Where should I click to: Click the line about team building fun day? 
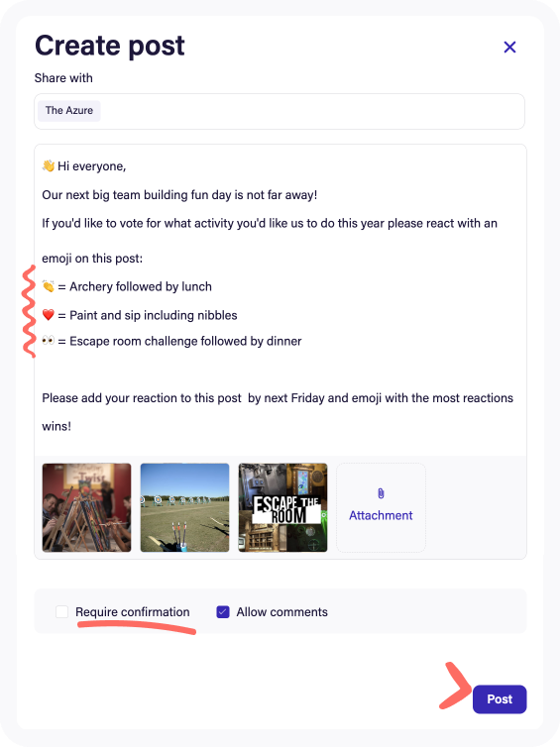[x=179, y=195]
